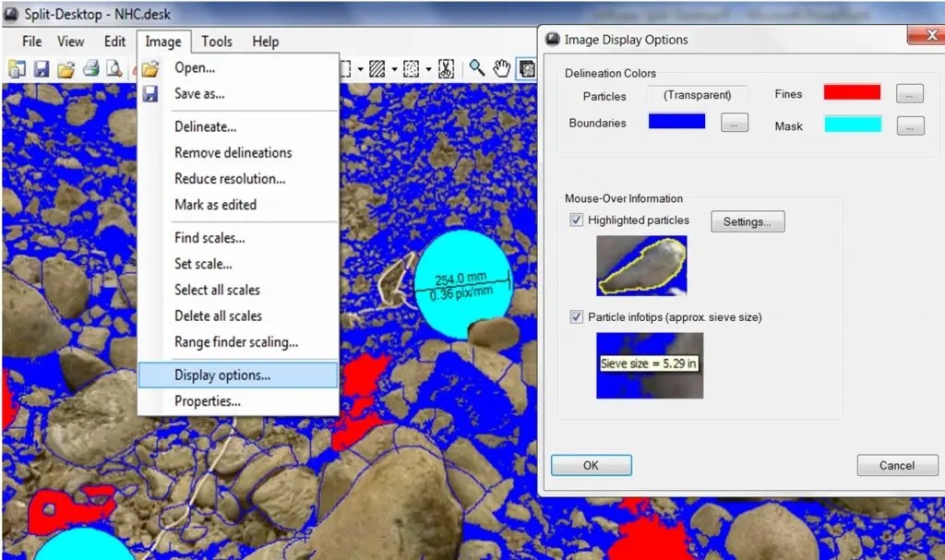
Task: Open the Help menu
Action: pos(265,42)
